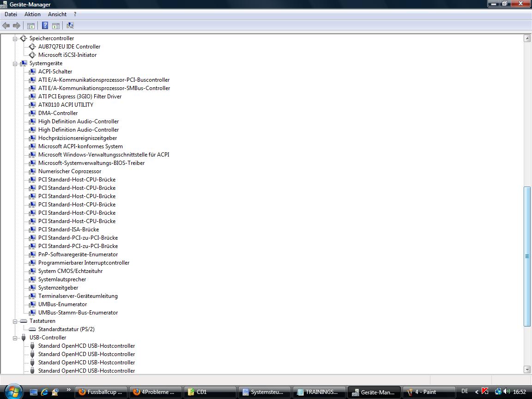Open the ? help menu
Screen dimensions: 532x399
point(75,14)
